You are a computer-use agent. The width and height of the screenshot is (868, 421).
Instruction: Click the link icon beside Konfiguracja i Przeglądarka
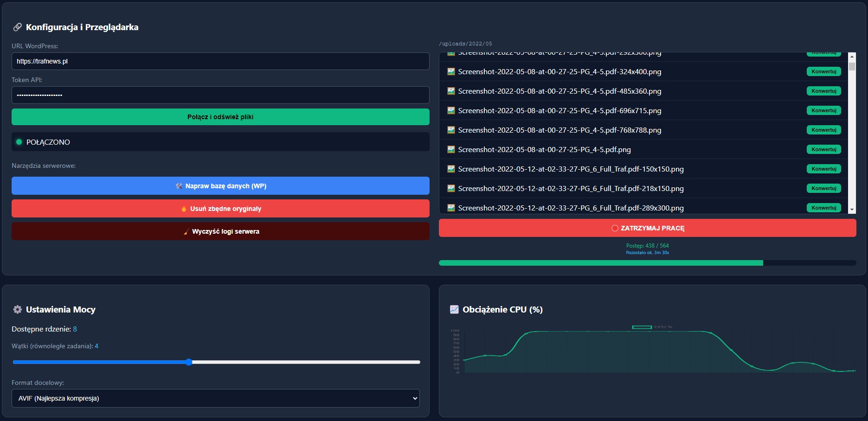coord(17,27)
